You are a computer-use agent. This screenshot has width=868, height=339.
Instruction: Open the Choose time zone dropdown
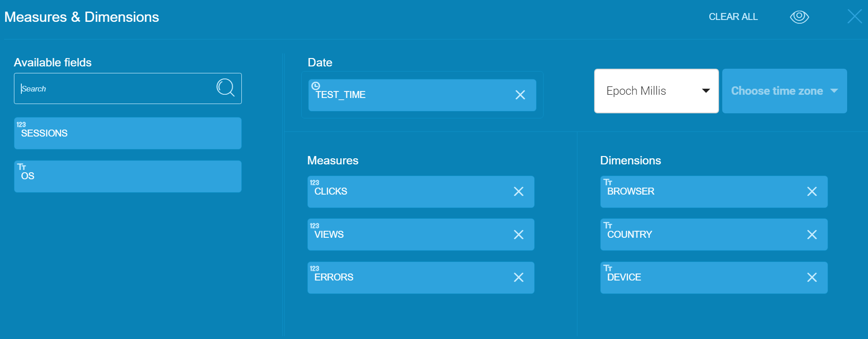pos(784,91)
